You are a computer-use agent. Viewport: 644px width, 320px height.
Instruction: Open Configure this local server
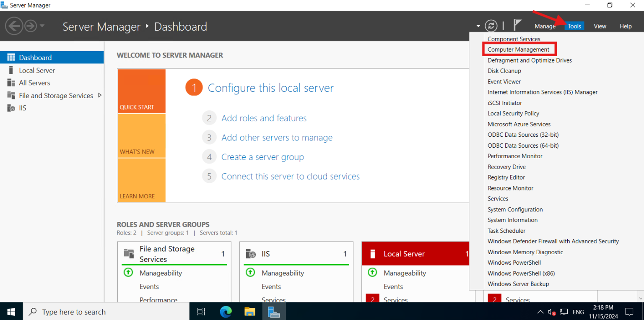270,88
